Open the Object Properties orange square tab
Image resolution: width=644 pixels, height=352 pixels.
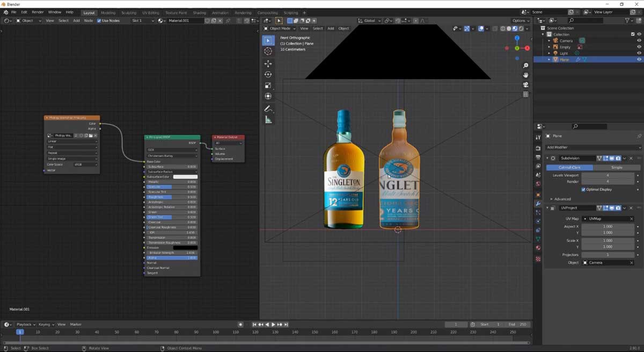(x=538, y=195)
